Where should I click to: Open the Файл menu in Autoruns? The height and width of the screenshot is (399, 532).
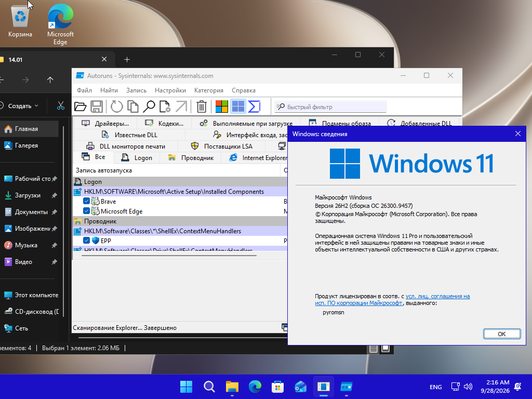(x=84, y=90)
